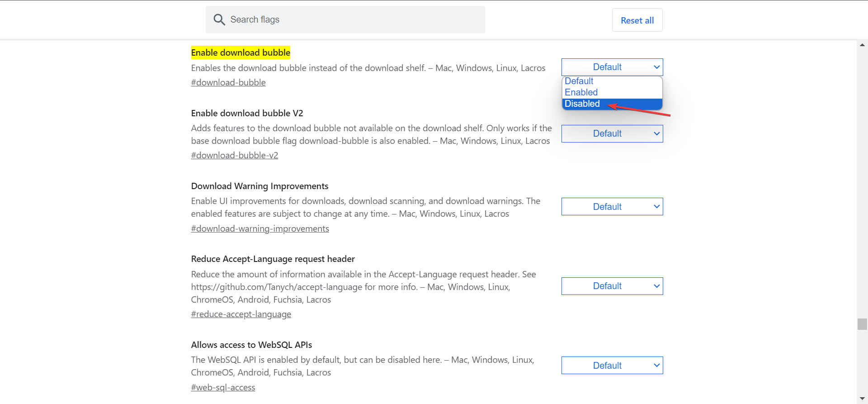Screen dimensions: 868x404
Task: Select Disabled in the open dropdown list
Action: coord(582,104)
